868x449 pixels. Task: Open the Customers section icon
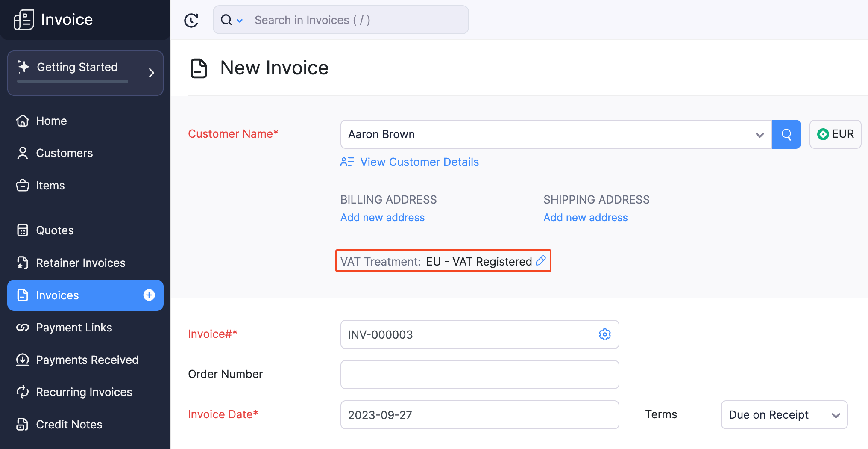(23, 153)
